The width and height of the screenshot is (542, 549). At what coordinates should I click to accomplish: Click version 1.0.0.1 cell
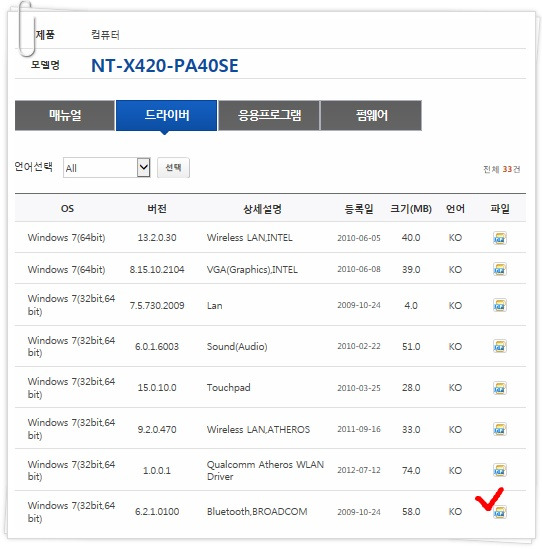[157, 470]
